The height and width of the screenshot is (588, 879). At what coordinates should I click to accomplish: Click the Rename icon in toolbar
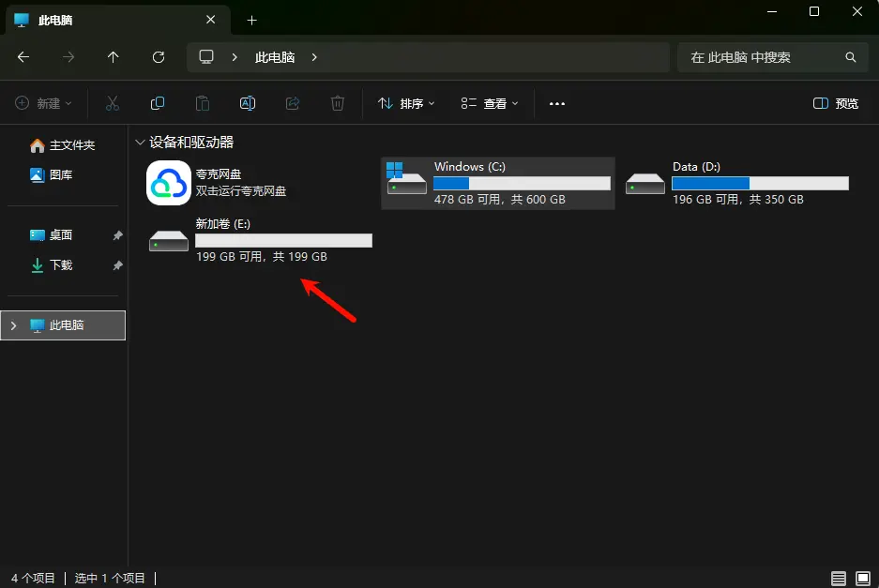click(248, 103)
